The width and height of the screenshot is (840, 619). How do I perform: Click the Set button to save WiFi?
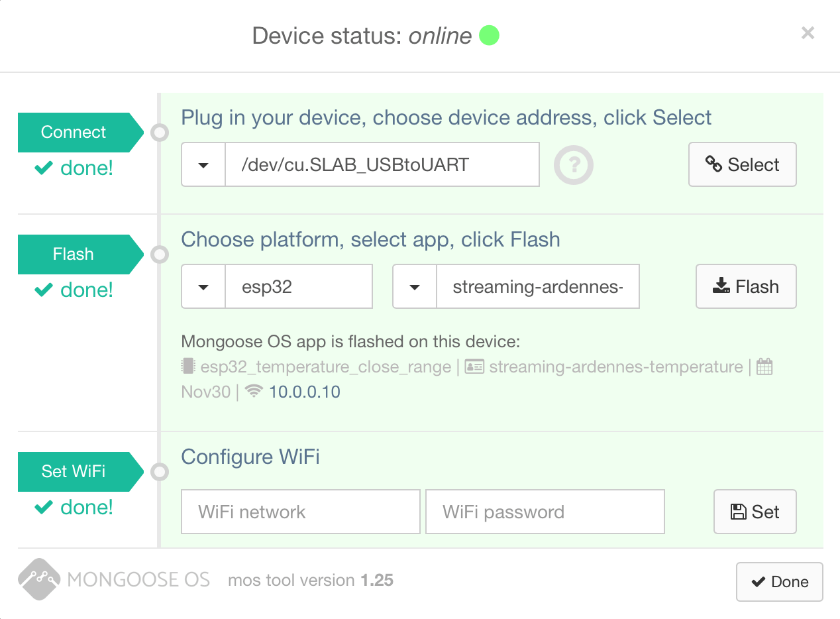(755, 512)
